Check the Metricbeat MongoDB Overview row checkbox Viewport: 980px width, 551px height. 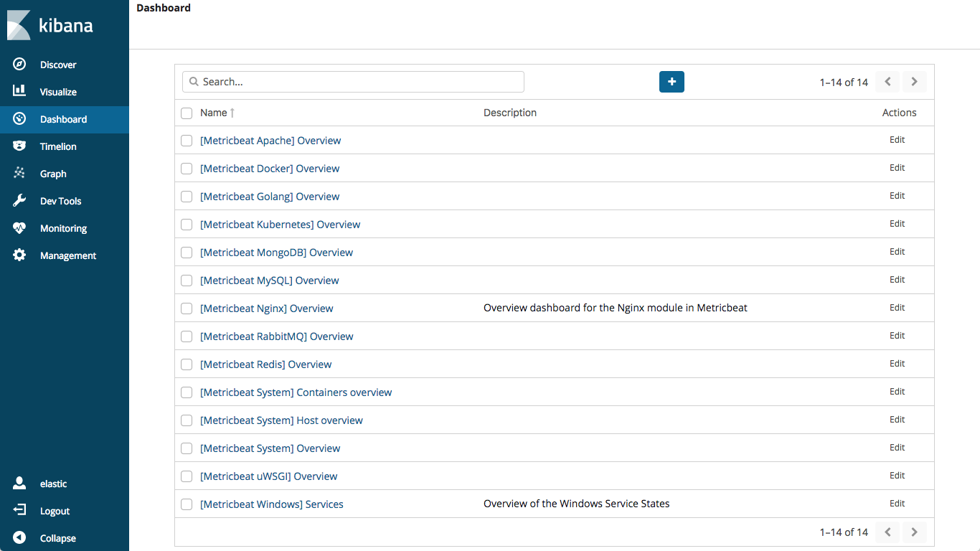pyautogui.click(x=187, y=253)
